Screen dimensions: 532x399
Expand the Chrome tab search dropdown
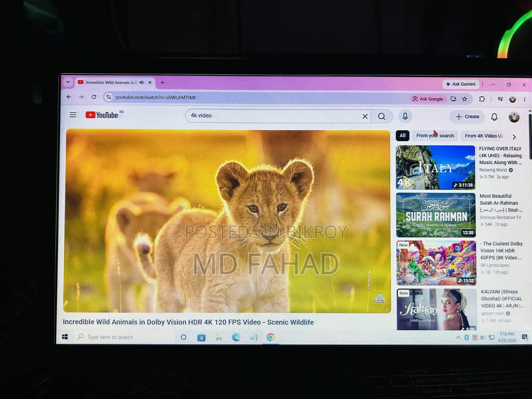tap(68, 82)
